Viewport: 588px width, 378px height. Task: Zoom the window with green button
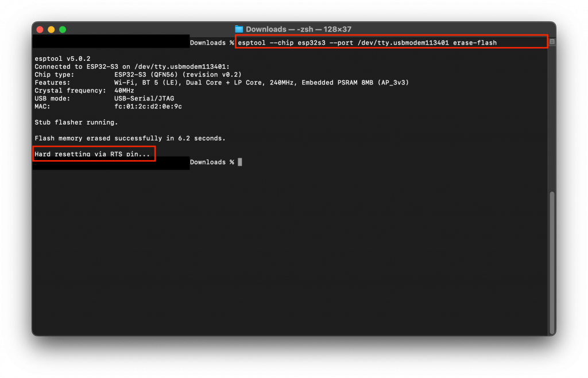point(63,29)
